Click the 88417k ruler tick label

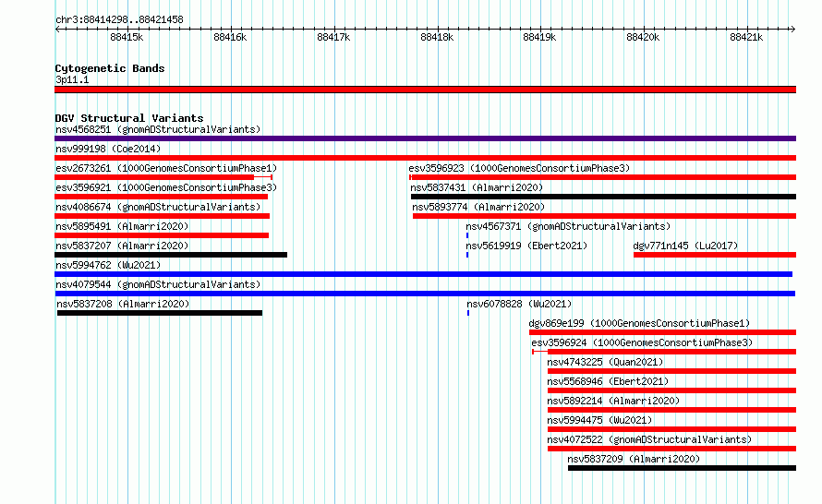333,37
